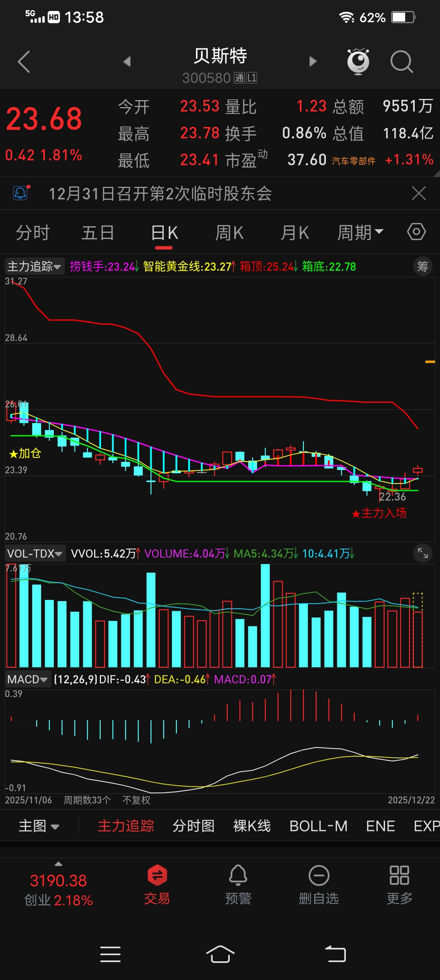Tap the 箱顶:25.24 indicator value
Viewport: 440px width, 980px height.
coord(268,267)
